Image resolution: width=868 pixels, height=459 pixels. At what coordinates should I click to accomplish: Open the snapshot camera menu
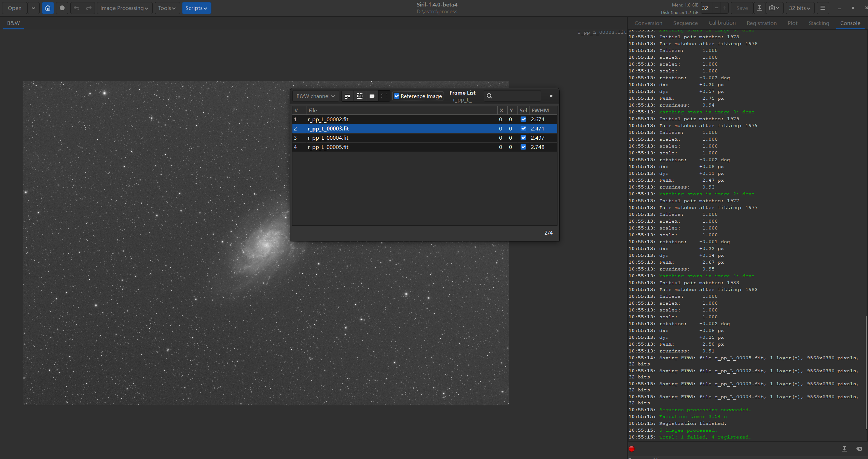click(x=774, y=8)
